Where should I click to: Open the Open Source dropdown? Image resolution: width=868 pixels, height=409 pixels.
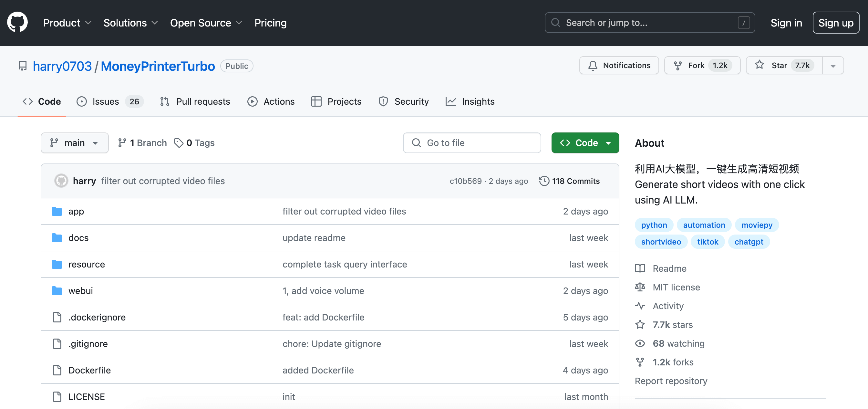[x=206, y=23]
